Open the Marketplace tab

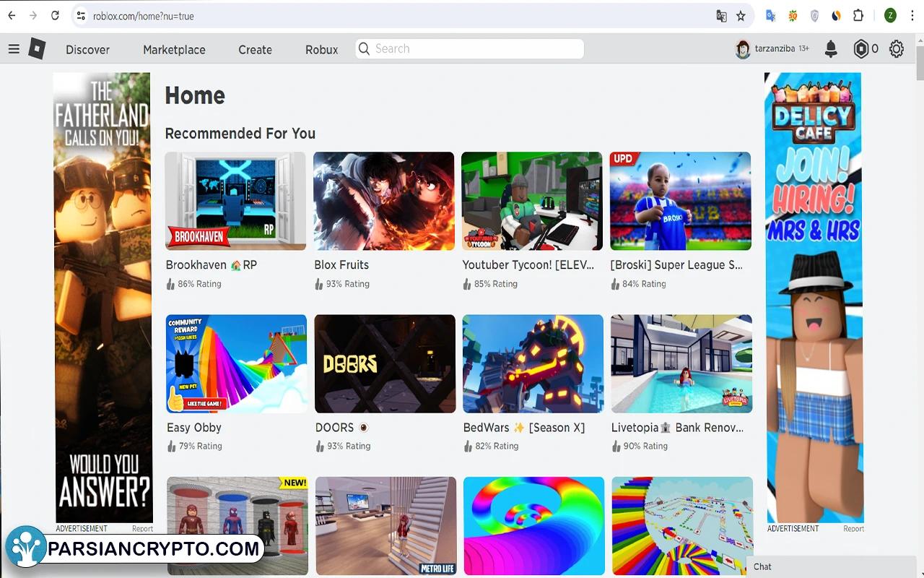(174, 50)
